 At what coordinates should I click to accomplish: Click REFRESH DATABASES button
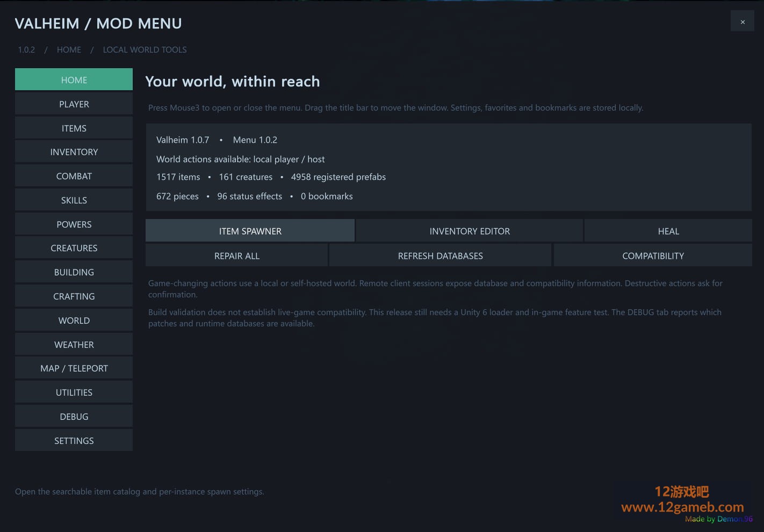pos(440,256)
